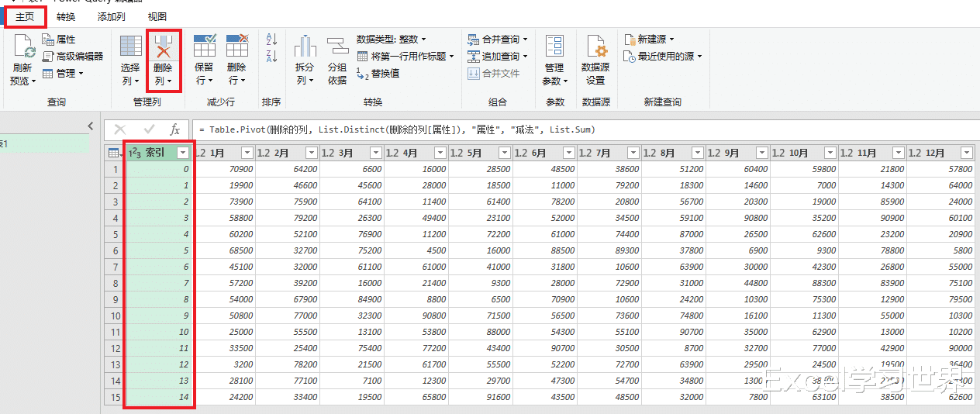Viewport: 980px width, 414px height.
Task: Open the 10月 column filter dropdown
Action: [x=830, y=153]
